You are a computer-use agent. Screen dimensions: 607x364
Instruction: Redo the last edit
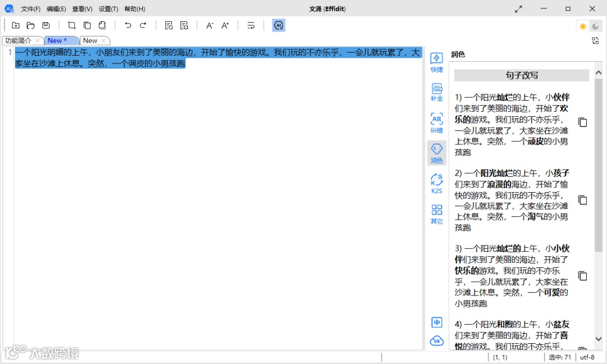(x=143, y=25)
